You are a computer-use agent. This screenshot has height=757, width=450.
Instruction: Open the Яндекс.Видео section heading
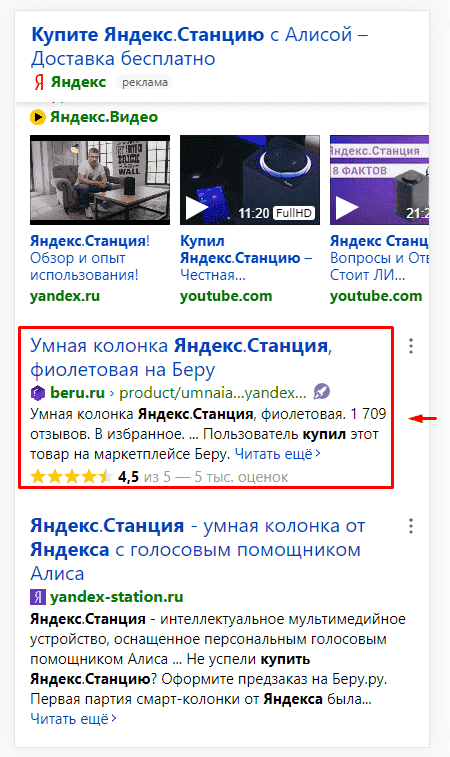click(104, 117)
